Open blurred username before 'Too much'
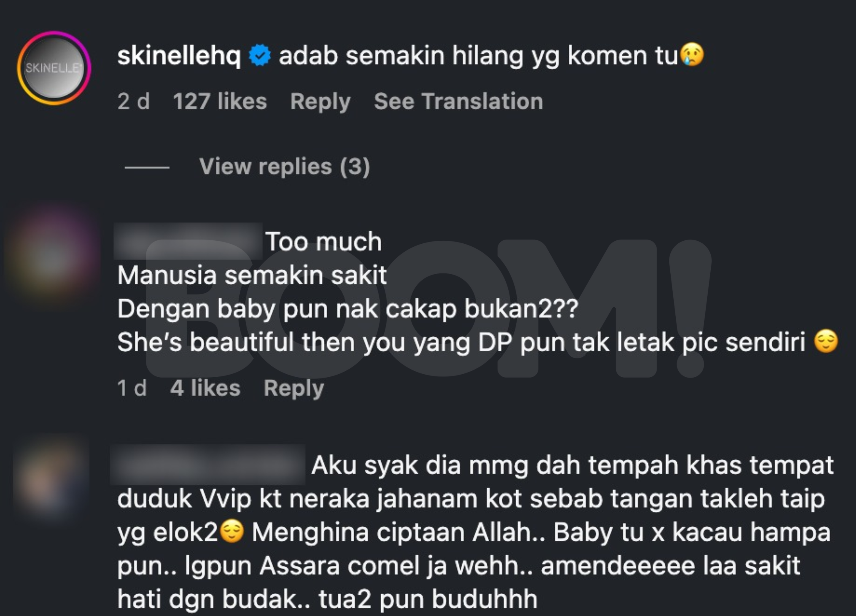856x616 pixels. [x=188, y=241]
